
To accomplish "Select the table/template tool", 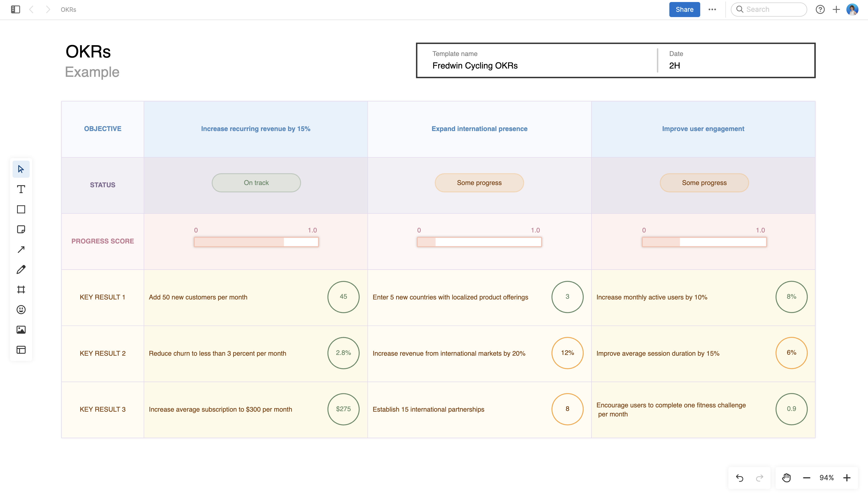I will [x=21, y=350].
